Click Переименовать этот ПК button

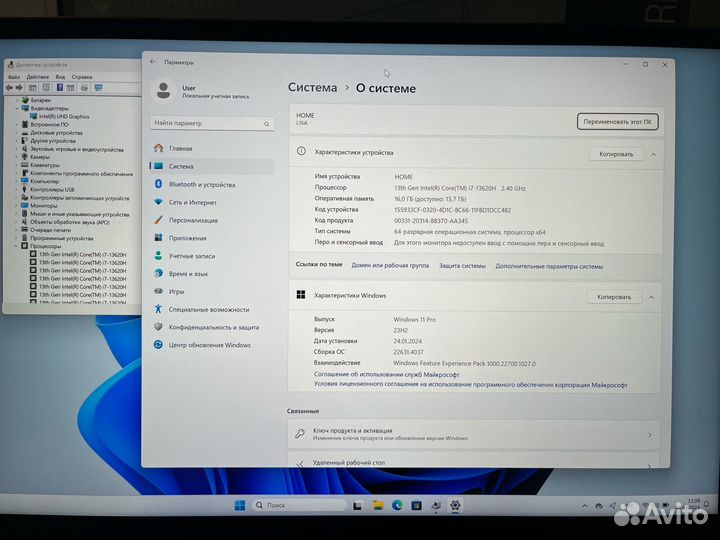[x=617, y=122]
